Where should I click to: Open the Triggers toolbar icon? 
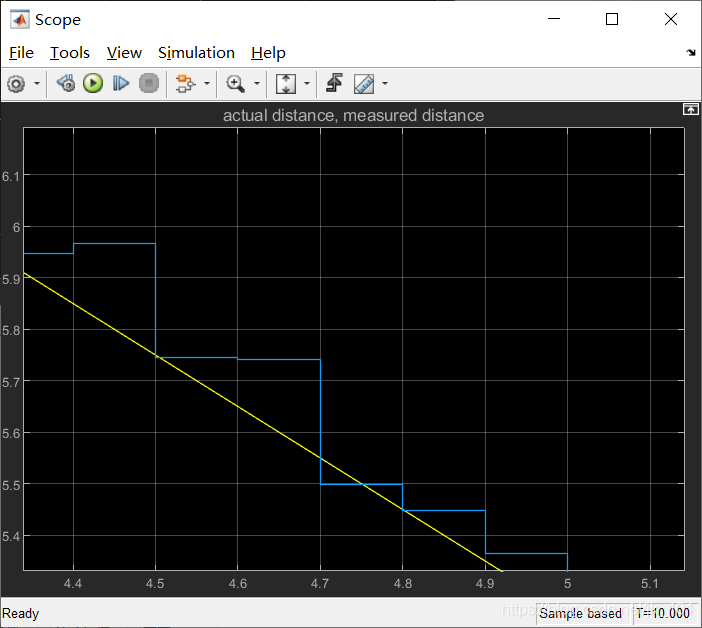334,83
